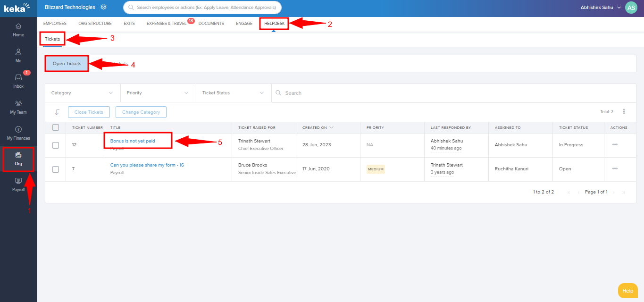Switch to the Expenses & Travel tab

tap(167, 24)
